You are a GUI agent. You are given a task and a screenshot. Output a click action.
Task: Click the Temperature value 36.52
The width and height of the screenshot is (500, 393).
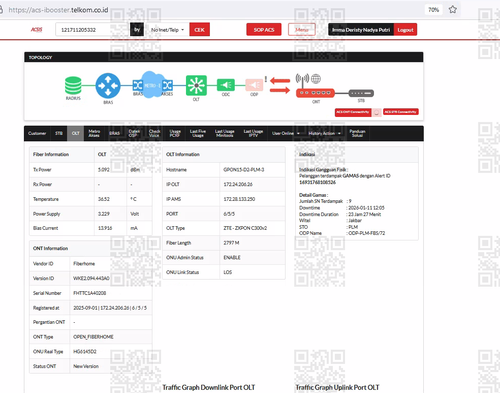104,199
